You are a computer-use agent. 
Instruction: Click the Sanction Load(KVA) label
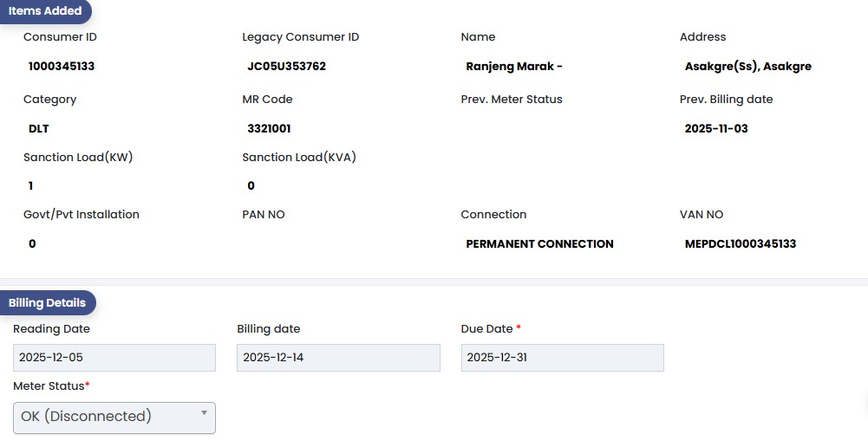(x=299, y=158)
